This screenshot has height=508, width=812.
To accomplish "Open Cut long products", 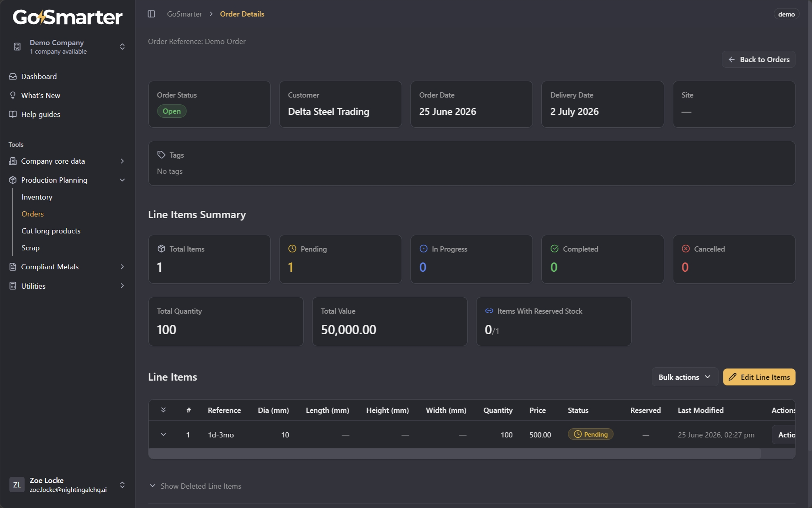I will (51, 231).
